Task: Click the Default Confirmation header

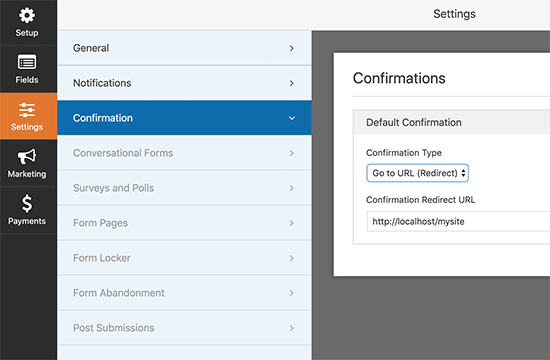Action: [x=451, y=122]
